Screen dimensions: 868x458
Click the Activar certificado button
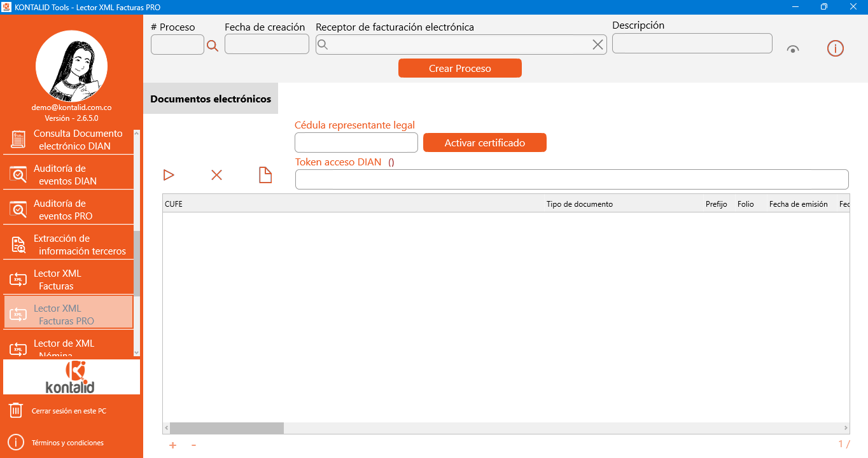[485, 142]
